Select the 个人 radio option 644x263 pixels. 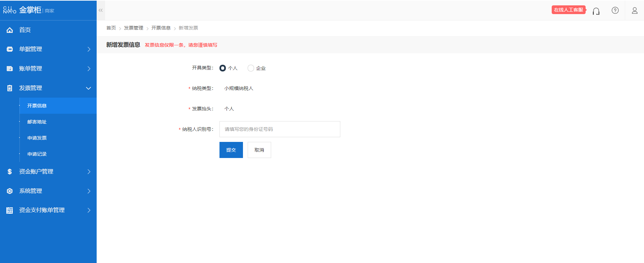point(223,68)
